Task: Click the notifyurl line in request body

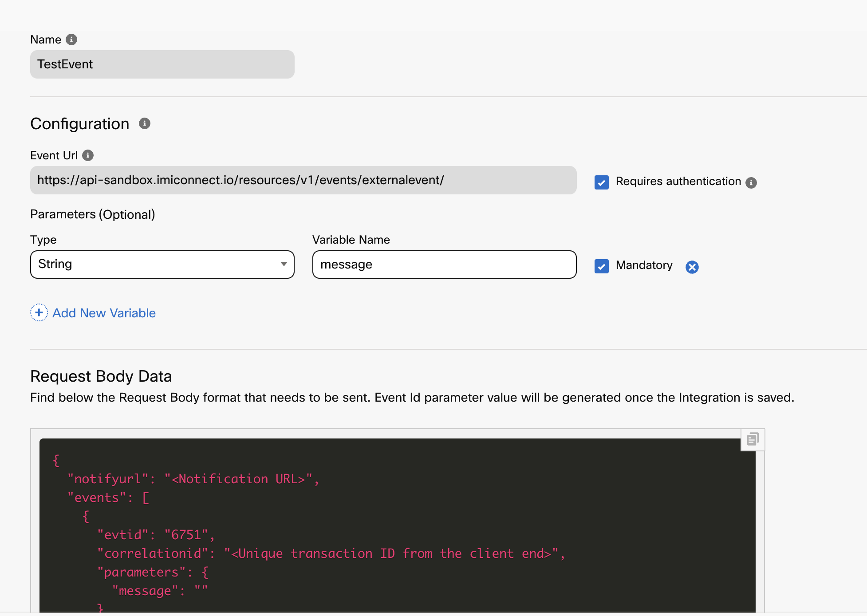Action: point(193,479)
